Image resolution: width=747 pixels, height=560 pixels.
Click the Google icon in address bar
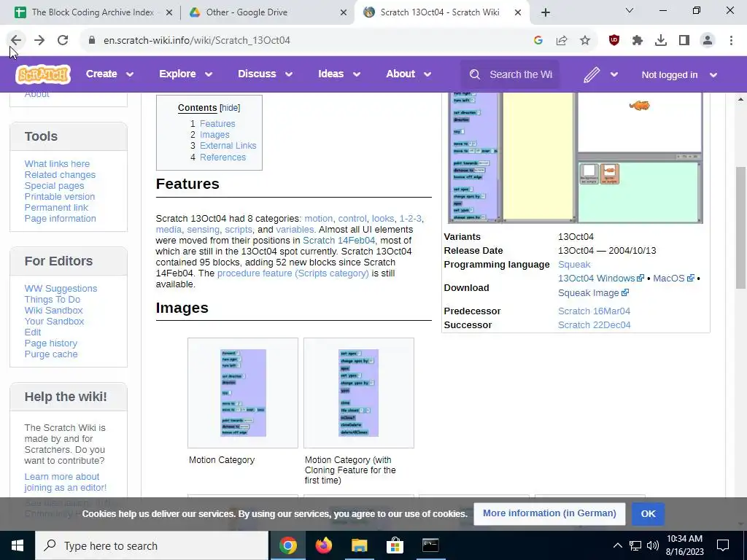click(538, 41)
